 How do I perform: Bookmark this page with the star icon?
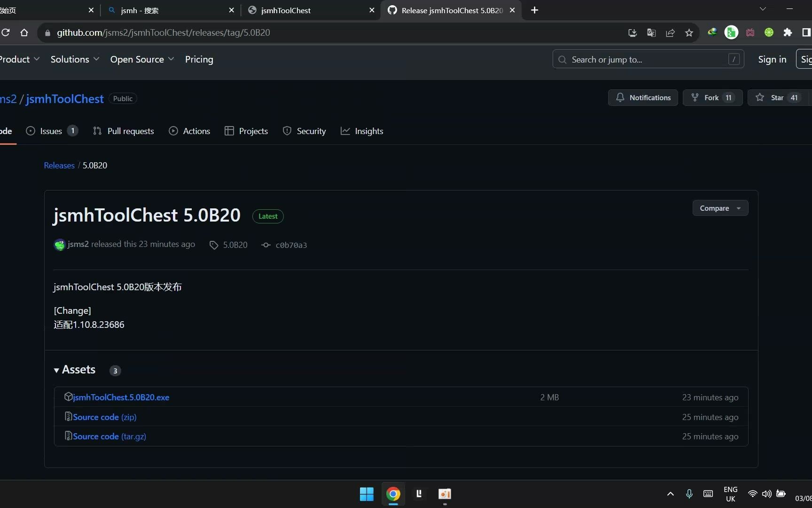[689, 32]
